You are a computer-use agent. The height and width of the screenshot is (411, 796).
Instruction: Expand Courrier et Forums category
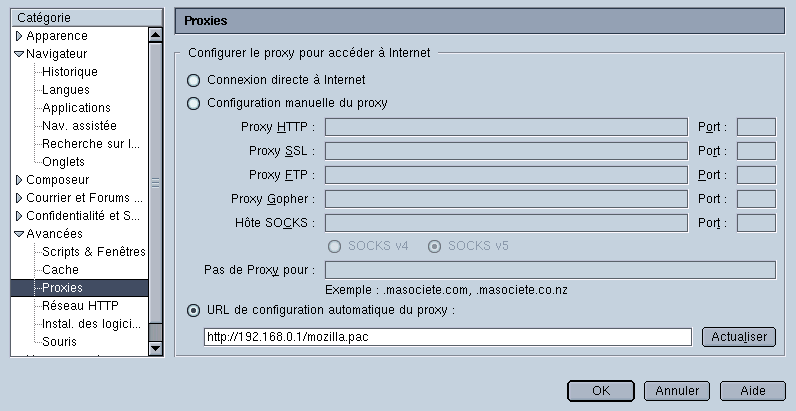coord(19,198)
